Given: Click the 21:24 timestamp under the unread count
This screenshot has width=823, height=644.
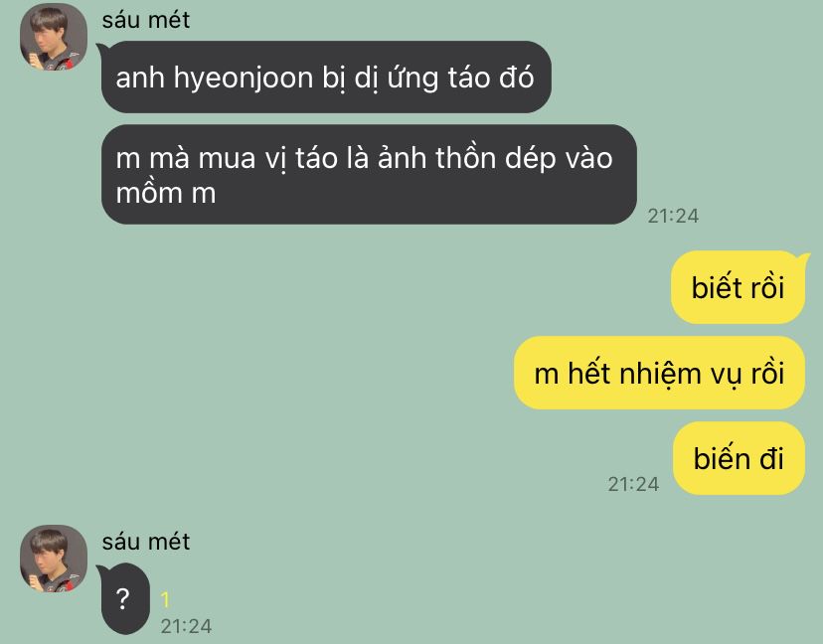Looking at the screenshot, I should 186,626.
